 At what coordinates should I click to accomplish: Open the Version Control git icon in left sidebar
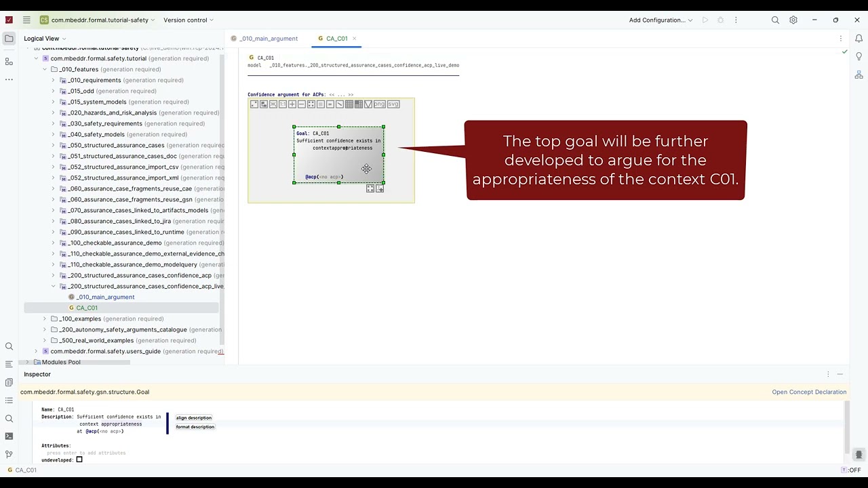pos(9,454)
